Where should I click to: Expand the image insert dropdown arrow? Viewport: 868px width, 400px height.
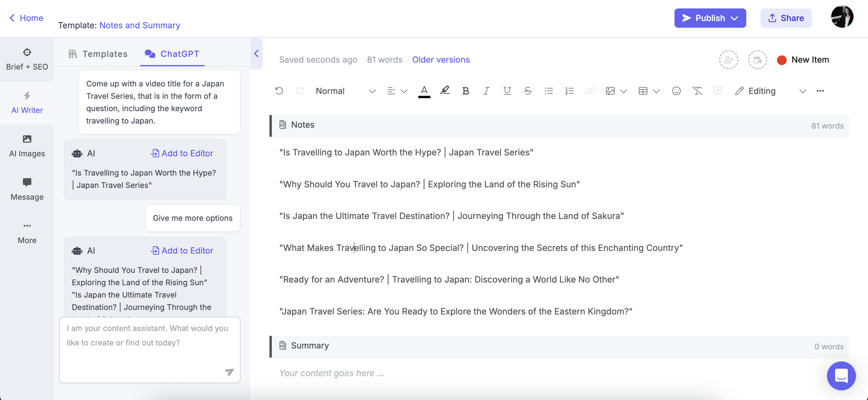(x=623, y=91)
